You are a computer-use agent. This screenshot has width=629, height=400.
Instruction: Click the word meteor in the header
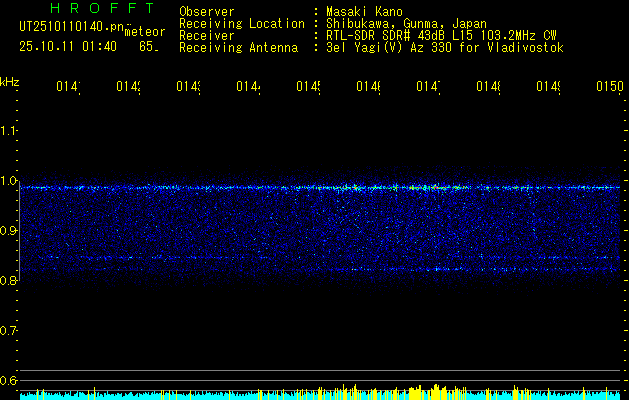click(x=145, y=32)
